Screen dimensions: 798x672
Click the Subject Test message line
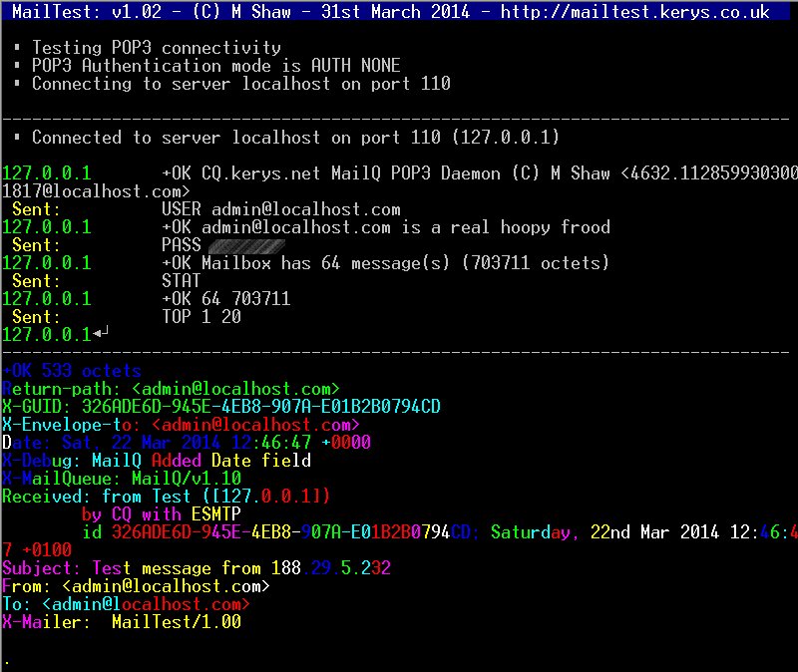point(196,568)
